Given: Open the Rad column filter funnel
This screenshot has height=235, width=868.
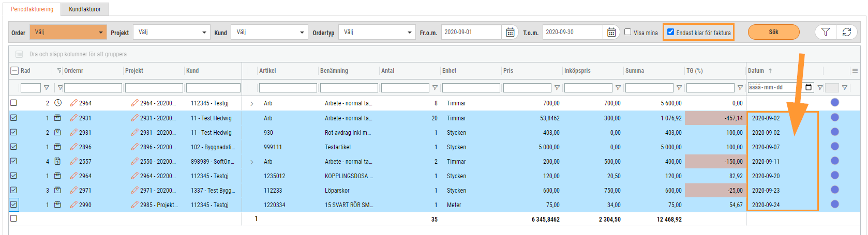Looking at the screenshot, I should pyautogui.click(x=47, y=88).
